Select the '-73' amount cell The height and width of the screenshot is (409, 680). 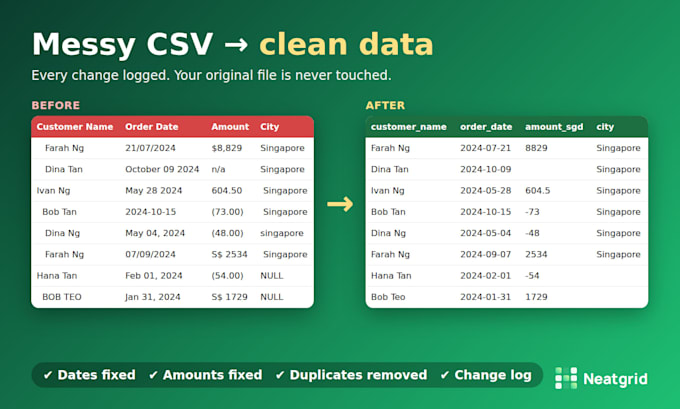pyautogui.click(x=532, y=212)
